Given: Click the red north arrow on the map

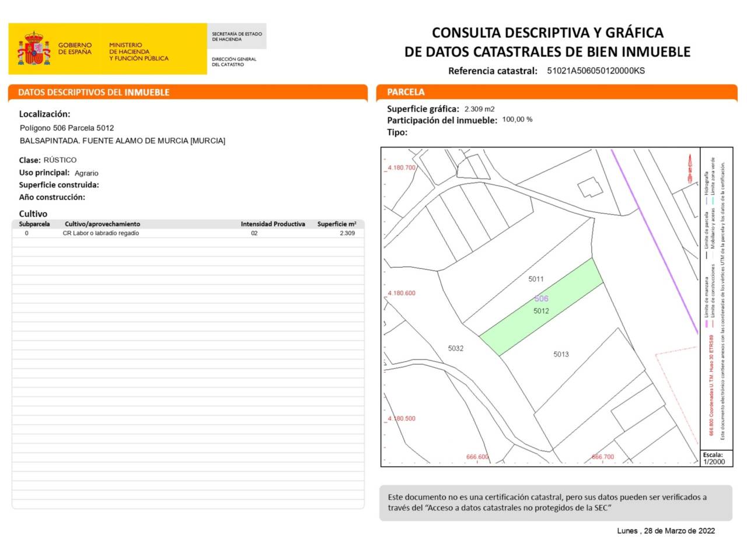Looking at the screenshot, I should [690, 169].
